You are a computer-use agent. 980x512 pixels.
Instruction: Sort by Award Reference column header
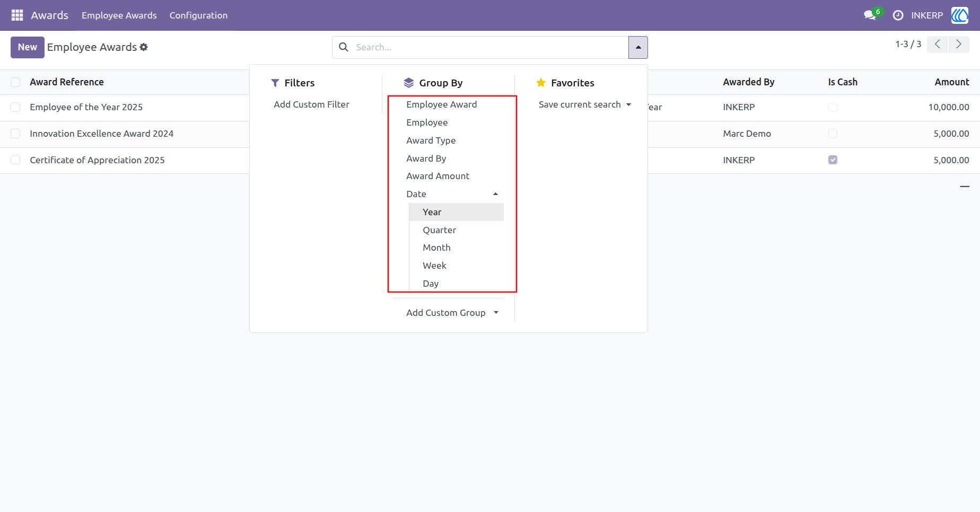point(67,82)
